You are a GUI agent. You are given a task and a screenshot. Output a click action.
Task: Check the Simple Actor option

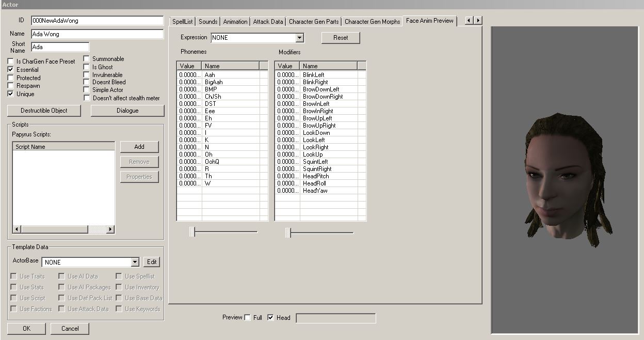point(87,90)
